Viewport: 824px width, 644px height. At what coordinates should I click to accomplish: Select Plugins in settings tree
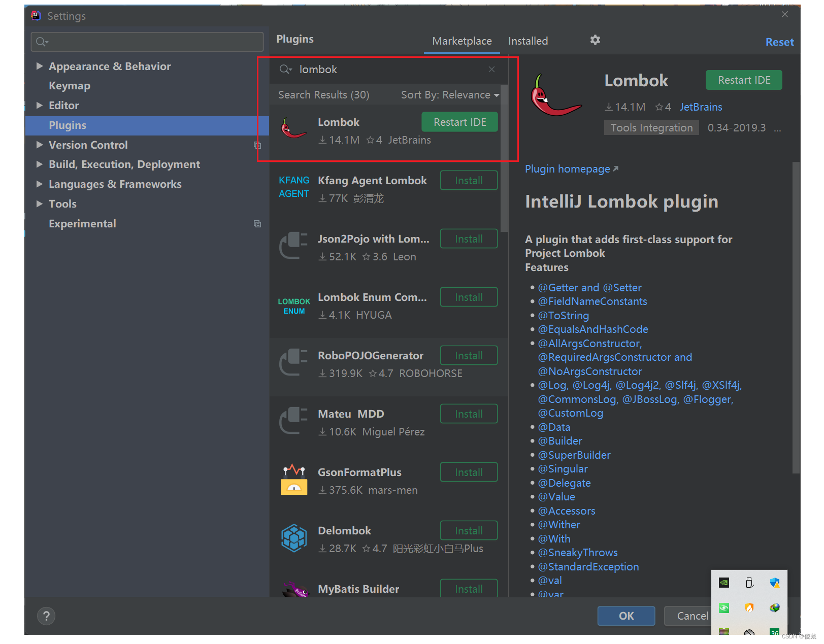147,125
